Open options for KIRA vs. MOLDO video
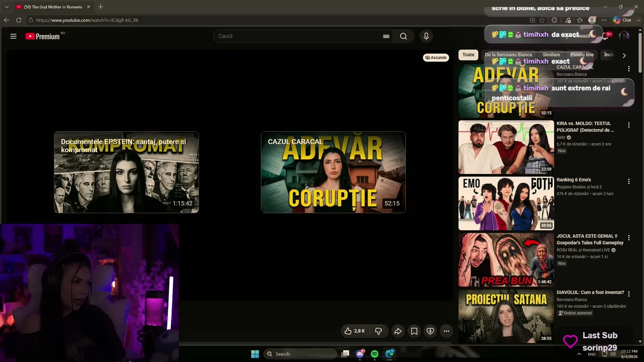Screen dimensions: 644x362 628,125
